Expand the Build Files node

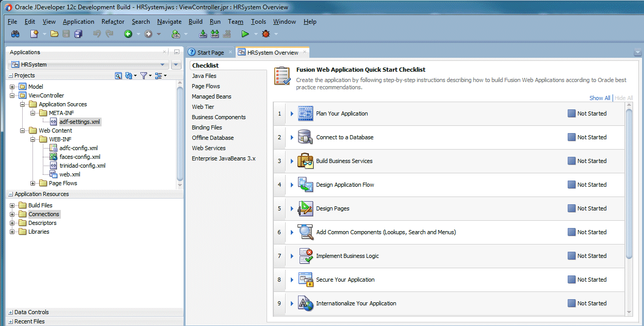coord(12,205)
